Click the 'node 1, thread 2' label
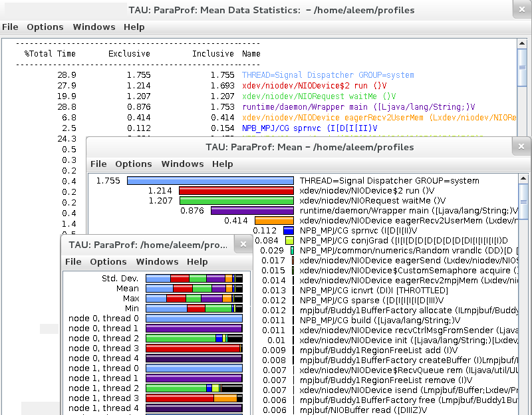This screenshot has width=532, height=415. (x=104, y=388)
